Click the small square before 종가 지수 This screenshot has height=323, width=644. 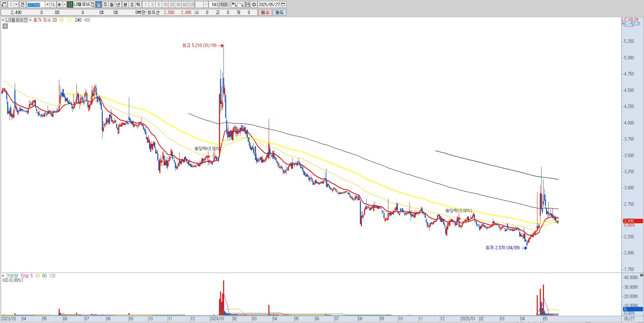coord(31,20)
